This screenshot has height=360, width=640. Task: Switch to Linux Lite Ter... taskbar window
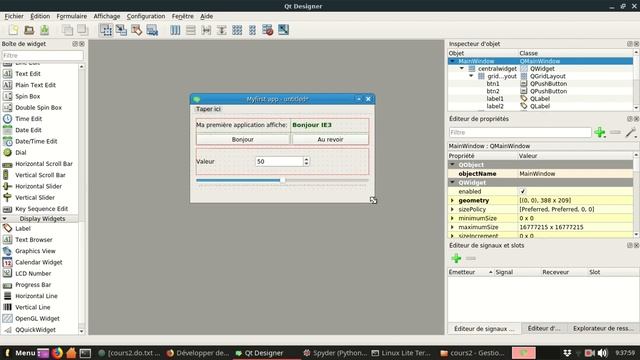(402, 353)
